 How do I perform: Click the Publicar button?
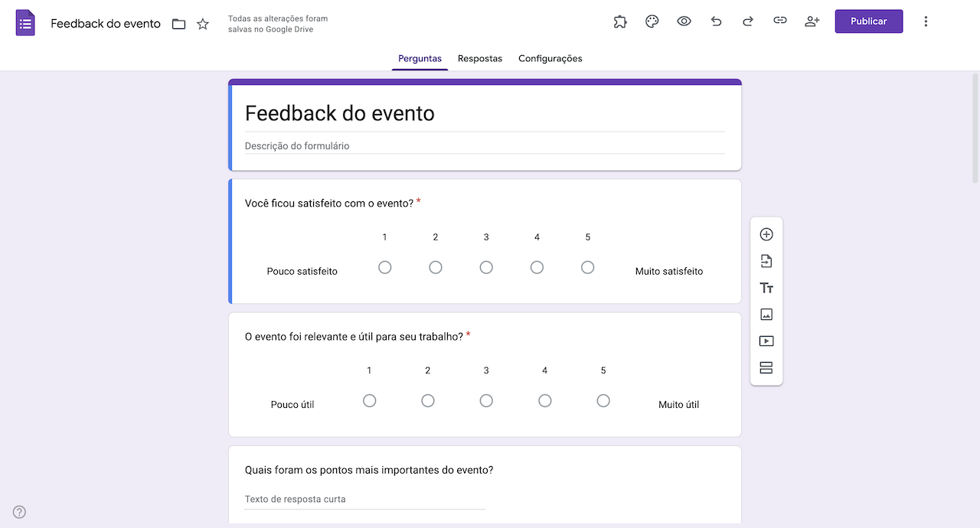[x=869, y=21]
